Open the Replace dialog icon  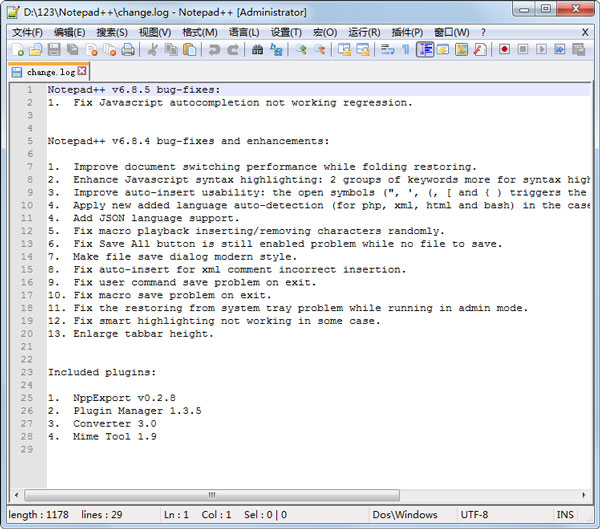[x=276, y=50]
